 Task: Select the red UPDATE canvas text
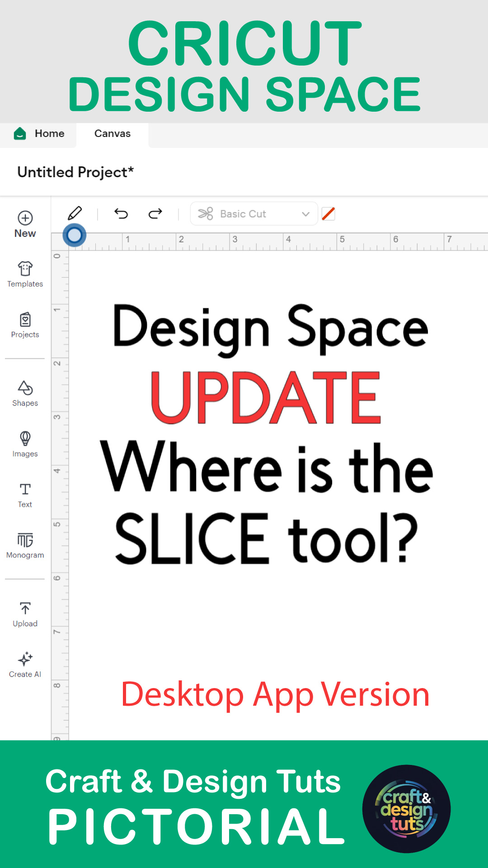click(266, 397)
